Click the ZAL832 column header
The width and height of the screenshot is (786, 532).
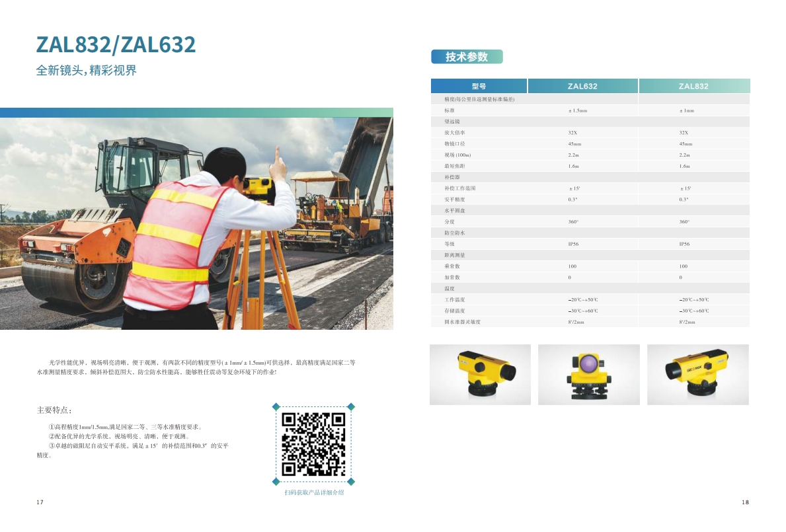pyautogui.click(x=693, y=86)
